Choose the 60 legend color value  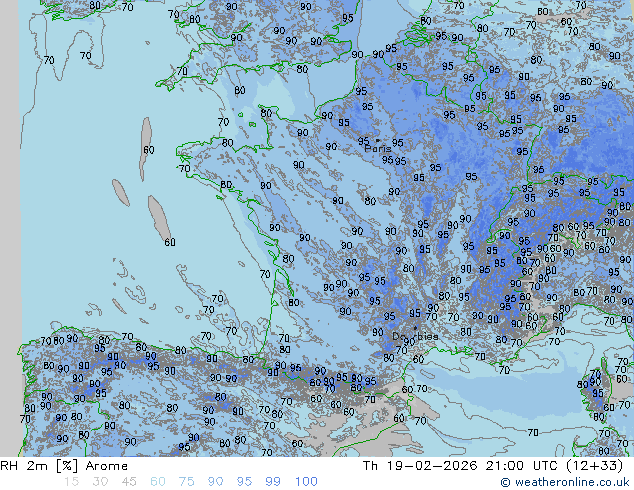click(158, 482)
